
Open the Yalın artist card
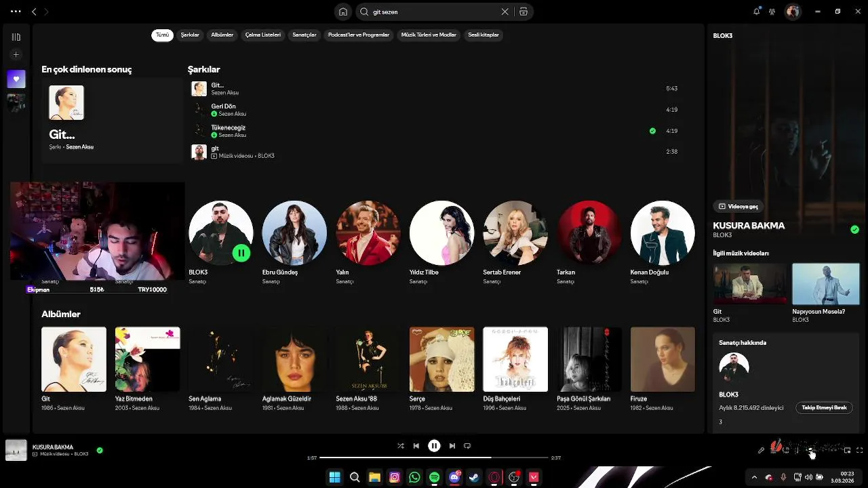coord(368,241)
